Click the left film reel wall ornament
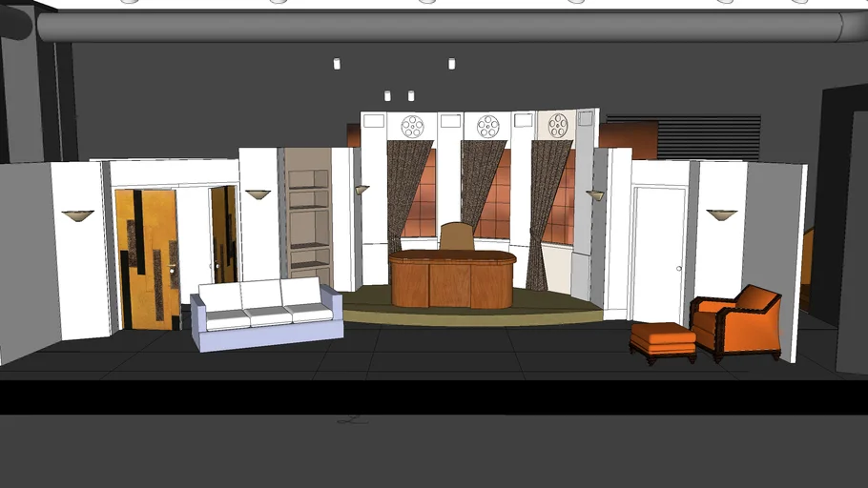868x488 pixels. click(412, 126)
